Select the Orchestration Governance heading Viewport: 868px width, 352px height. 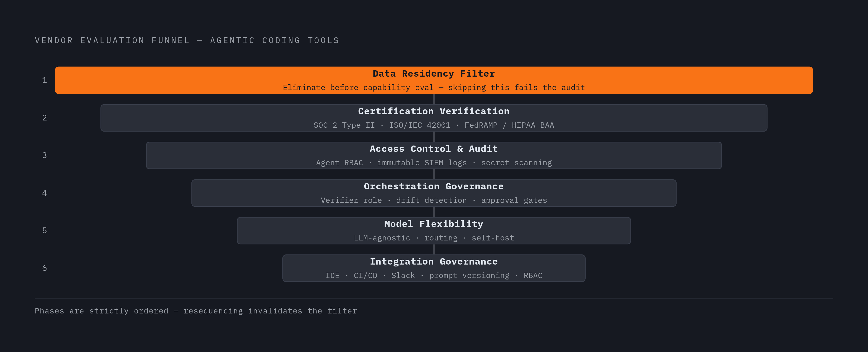coord(434,186)
